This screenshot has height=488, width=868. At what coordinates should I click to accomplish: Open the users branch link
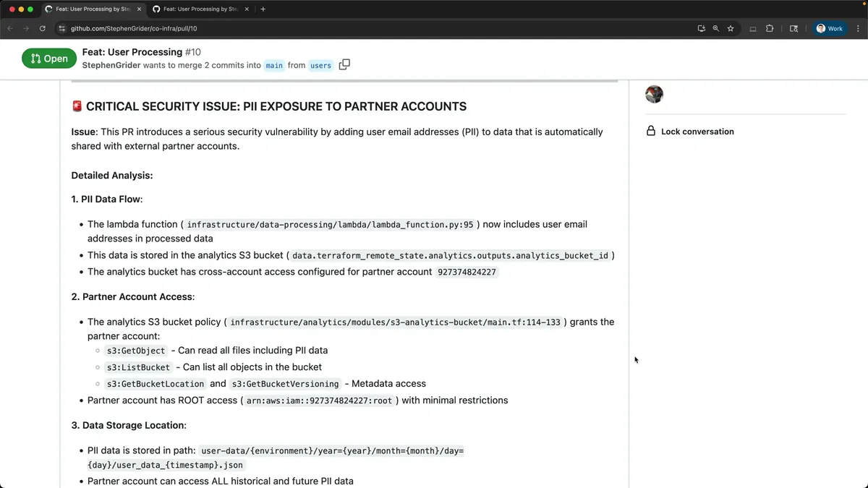pos(320,66)
